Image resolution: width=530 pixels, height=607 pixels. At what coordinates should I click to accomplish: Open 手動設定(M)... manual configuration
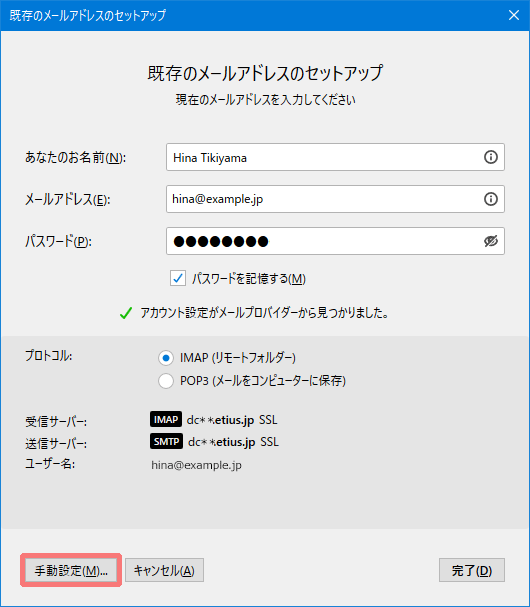tap(71, 570)
